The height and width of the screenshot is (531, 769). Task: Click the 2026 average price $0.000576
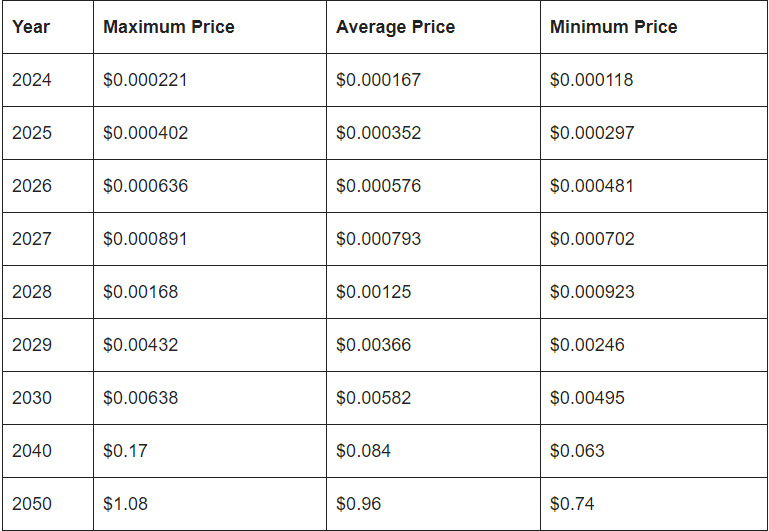378,186
